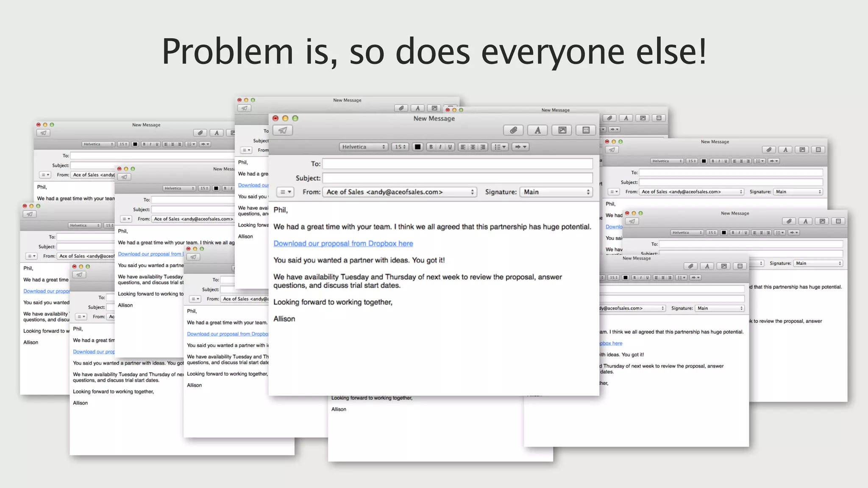Open the Download our proposal from Dropbox here link in the front window
This screenshot has height=488, width=868.
click(343, 244)
